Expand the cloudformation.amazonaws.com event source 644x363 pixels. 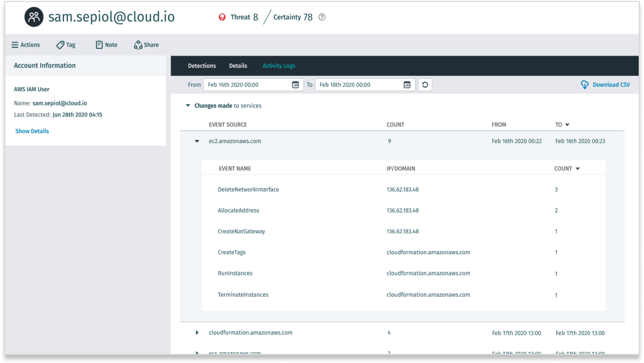point(196,332)
